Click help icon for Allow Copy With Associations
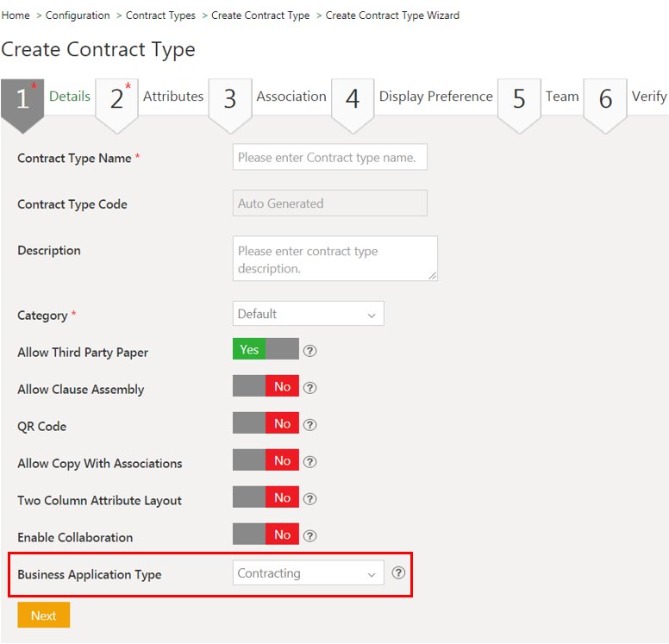Image resolution: width=669 pixels, height=644 pixels. click(x=310, y=461)
